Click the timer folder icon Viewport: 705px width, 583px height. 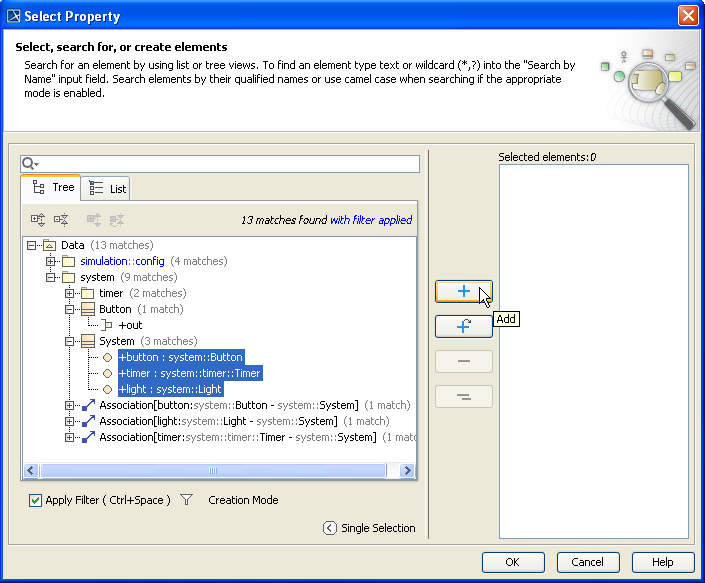[87, 294]
